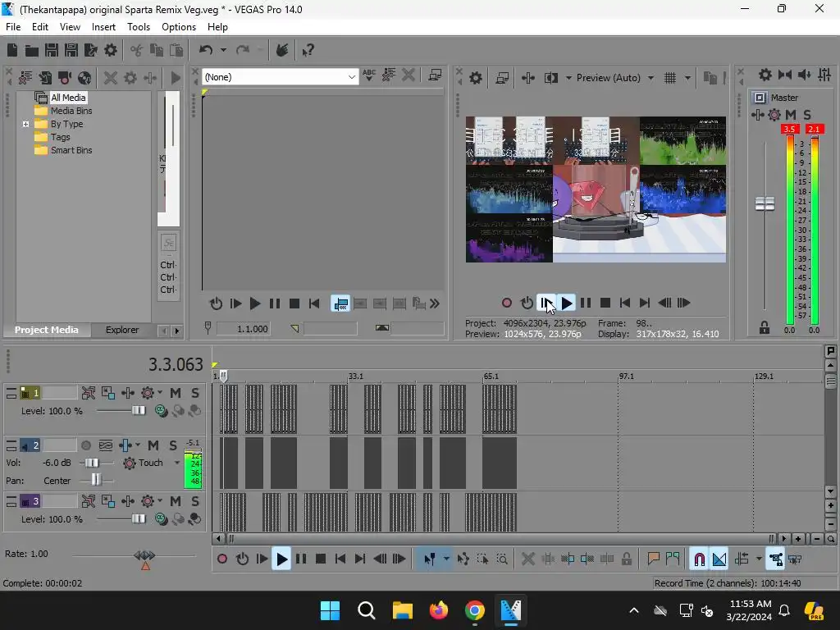Image resolution: width=840 pixels, height=630 pixels.
Task: Open overlays grid dropdown arrow in preview
Action: [x=687, y=78]
